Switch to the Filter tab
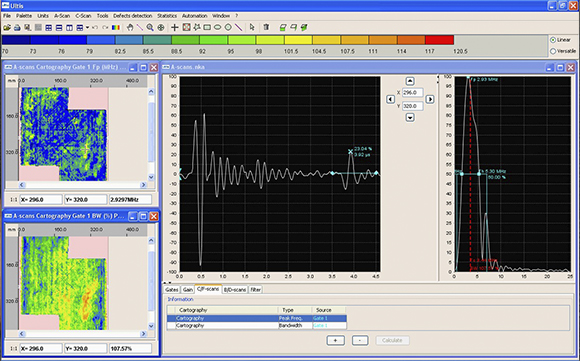The height and width of the screenshot is (361, 580). tap(256, 290)
